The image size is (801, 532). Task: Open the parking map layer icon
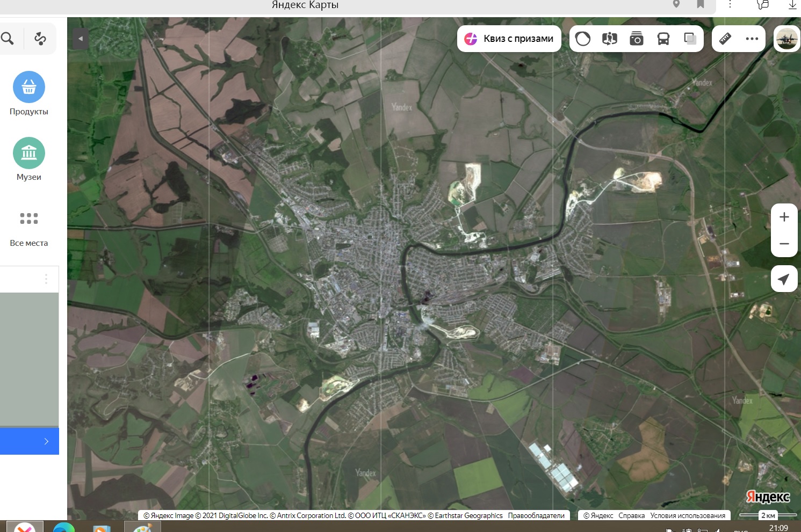click(x=610, y=39)
